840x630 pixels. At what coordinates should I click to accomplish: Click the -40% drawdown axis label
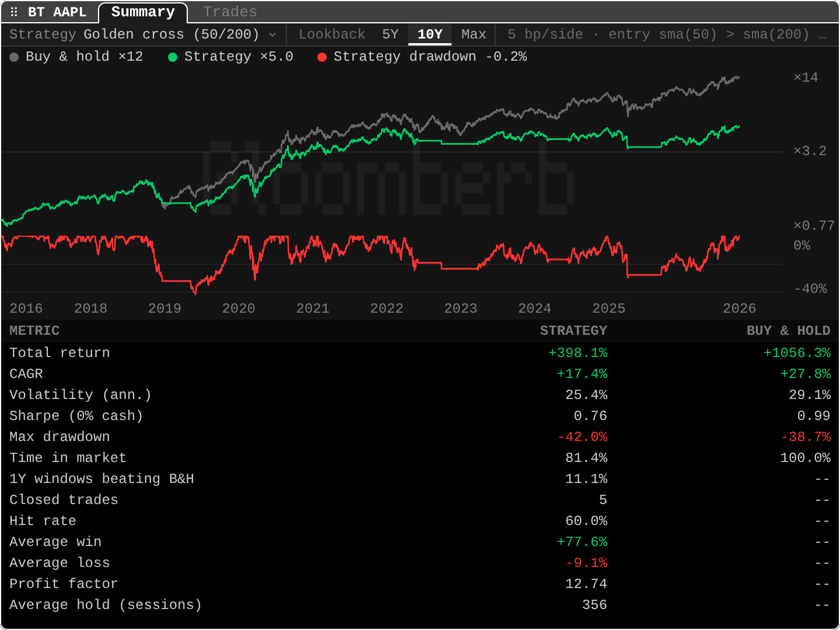810,288
